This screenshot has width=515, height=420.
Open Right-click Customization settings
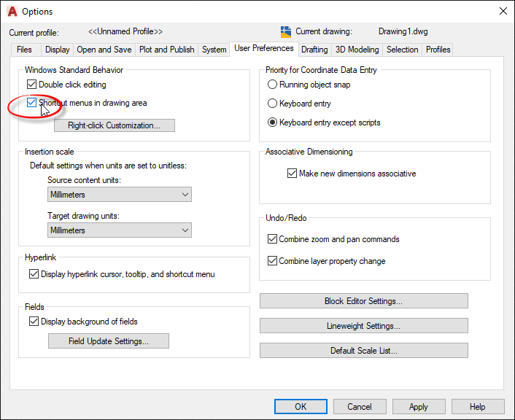tap(115, 125)
